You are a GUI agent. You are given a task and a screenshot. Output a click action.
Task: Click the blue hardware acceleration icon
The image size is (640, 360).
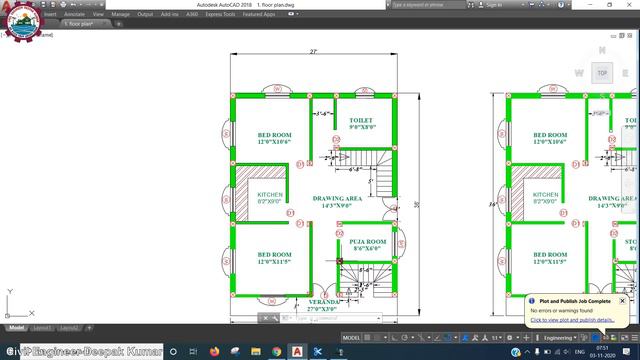tap(596, 338)
